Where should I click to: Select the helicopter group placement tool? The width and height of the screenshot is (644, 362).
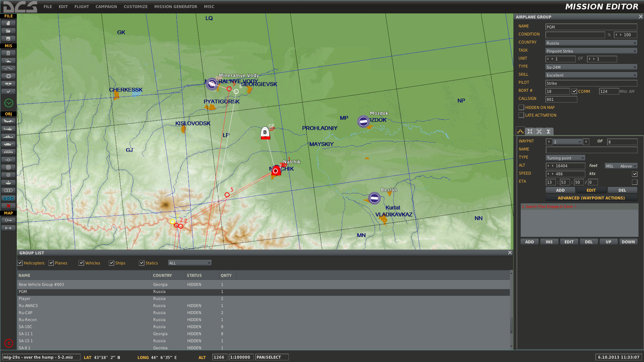point(8,129)
